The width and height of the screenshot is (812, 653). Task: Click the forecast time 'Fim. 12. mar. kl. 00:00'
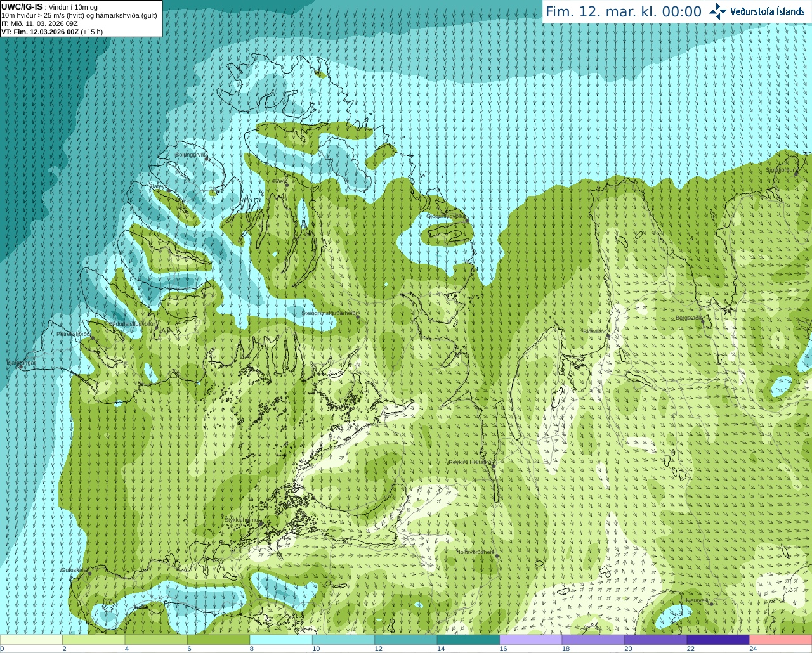tap(624, 12)
